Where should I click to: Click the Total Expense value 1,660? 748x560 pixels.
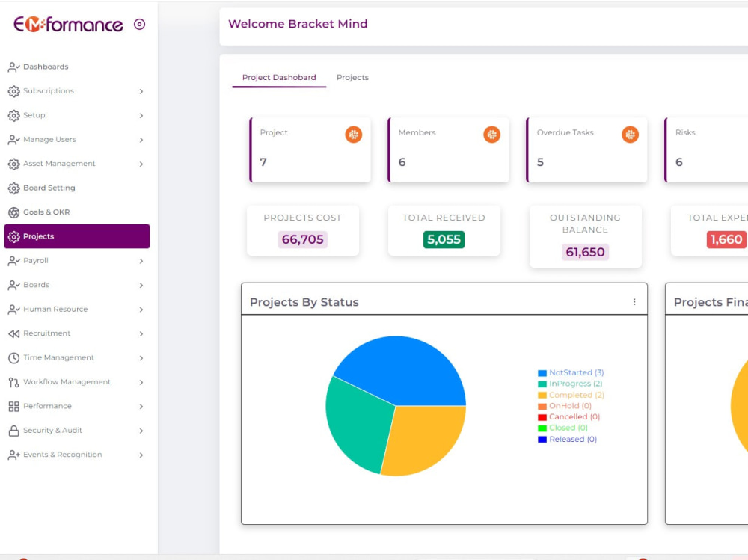click(x=726, y=239)
